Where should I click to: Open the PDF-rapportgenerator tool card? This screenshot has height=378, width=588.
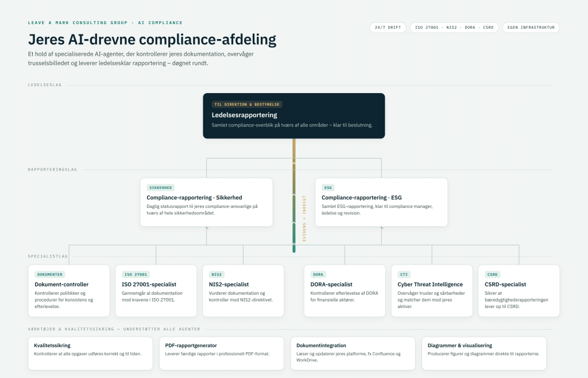[222, 354]
